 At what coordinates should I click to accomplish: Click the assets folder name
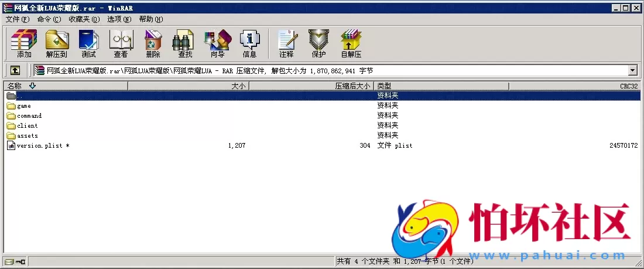28,135
